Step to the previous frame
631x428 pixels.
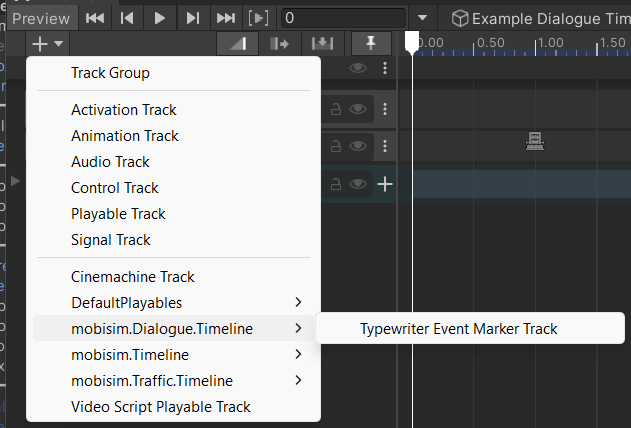tap(127, 18)
